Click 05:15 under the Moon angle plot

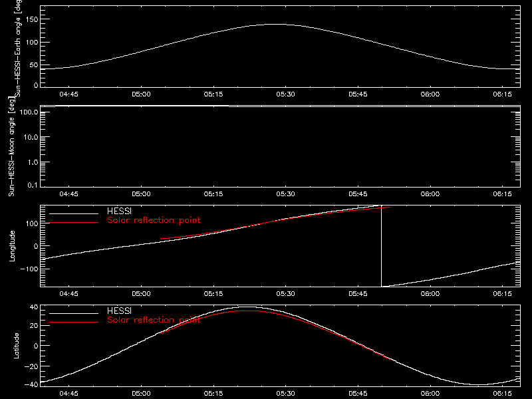click(213, 194)
